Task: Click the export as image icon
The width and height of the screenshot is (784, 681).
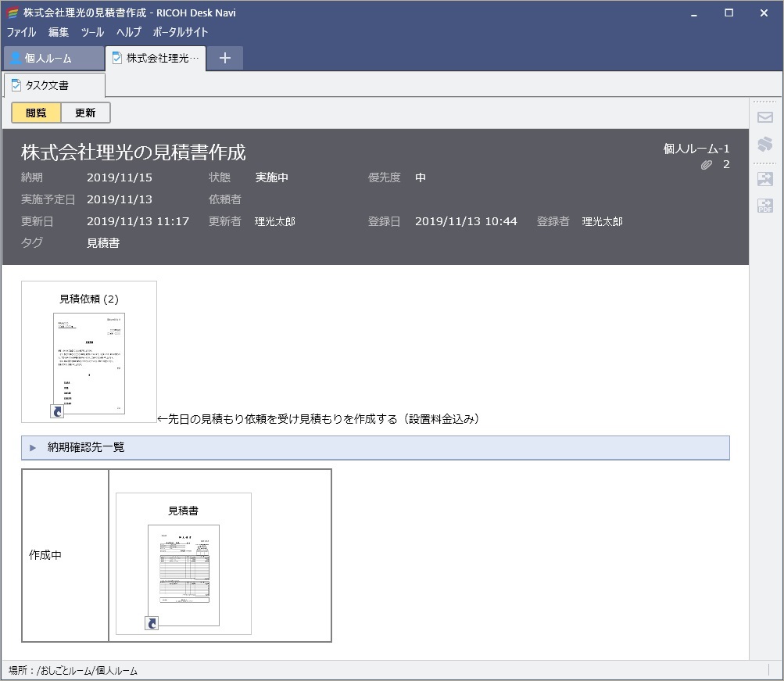Action: [764, 178]
